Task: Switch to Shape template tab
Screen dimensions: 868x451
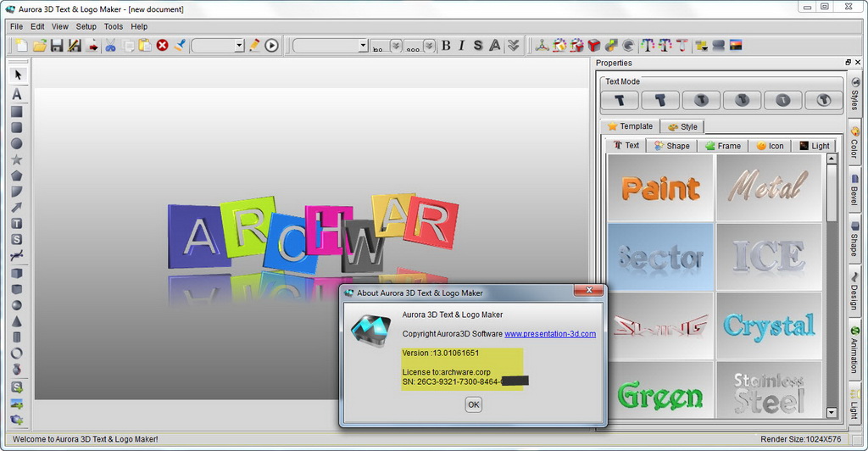Action: (672, 146)
